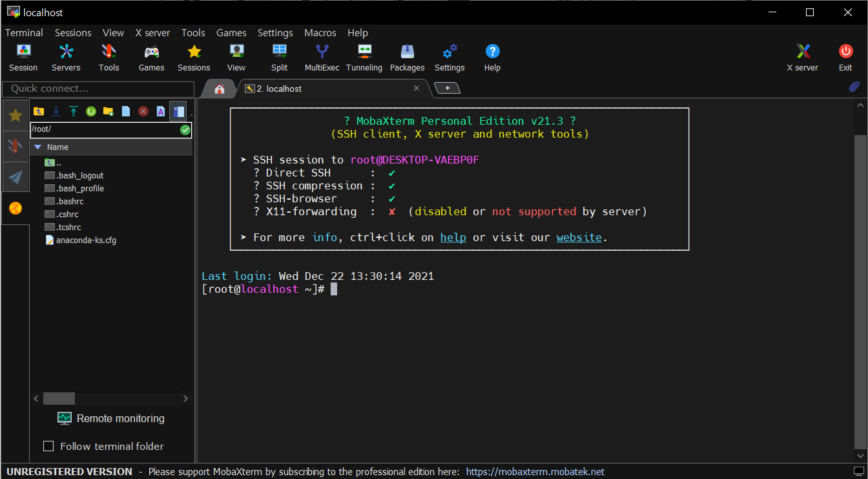868x479 pixels.
Task: Switch to the Home tab
Action: [x=220, y=89]
